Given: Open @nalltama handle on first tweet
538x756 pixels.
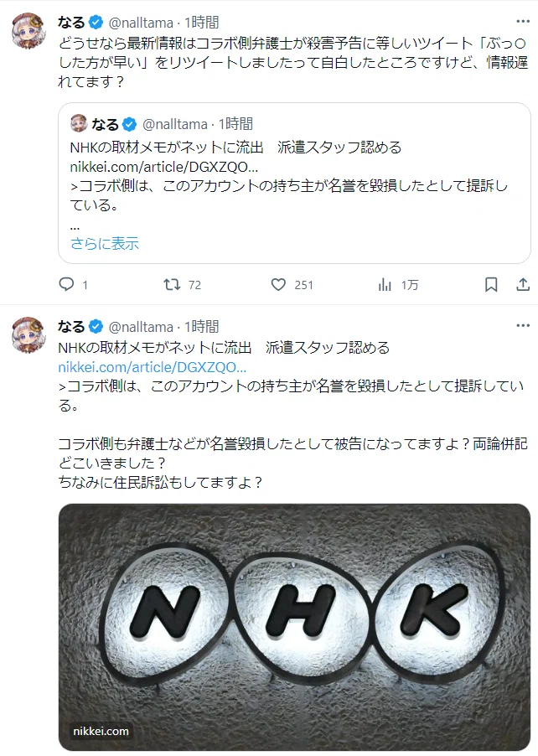Looking at the screenshot, I should (x=141, y=23).
